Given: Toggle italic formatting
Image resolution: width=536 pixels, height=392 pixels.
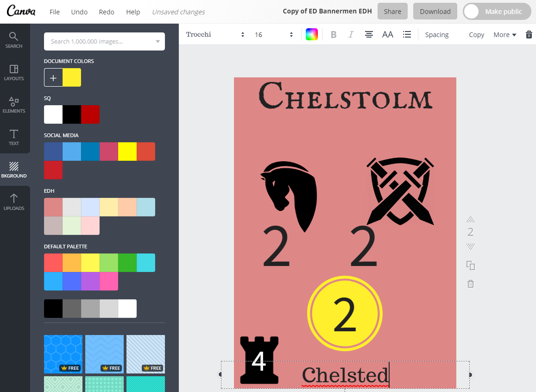Looking at the screenshot, I should pos(351,35).
